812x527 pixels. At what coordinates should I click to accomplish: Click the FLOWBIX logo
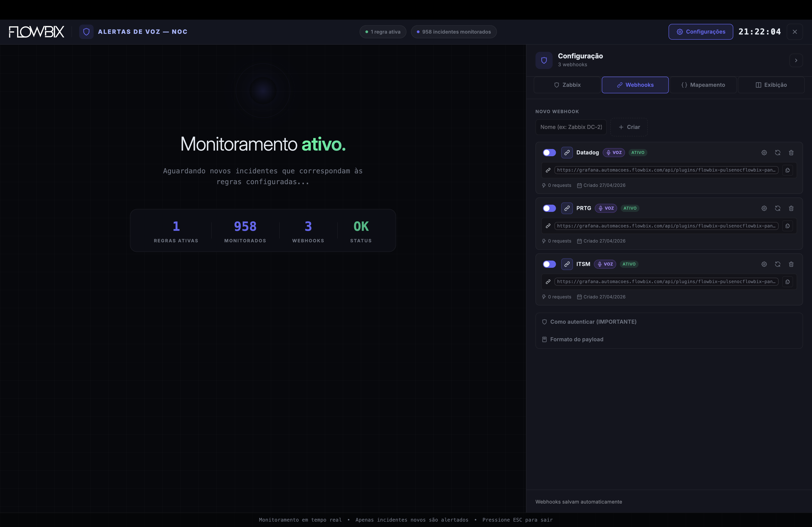(37, 32)
